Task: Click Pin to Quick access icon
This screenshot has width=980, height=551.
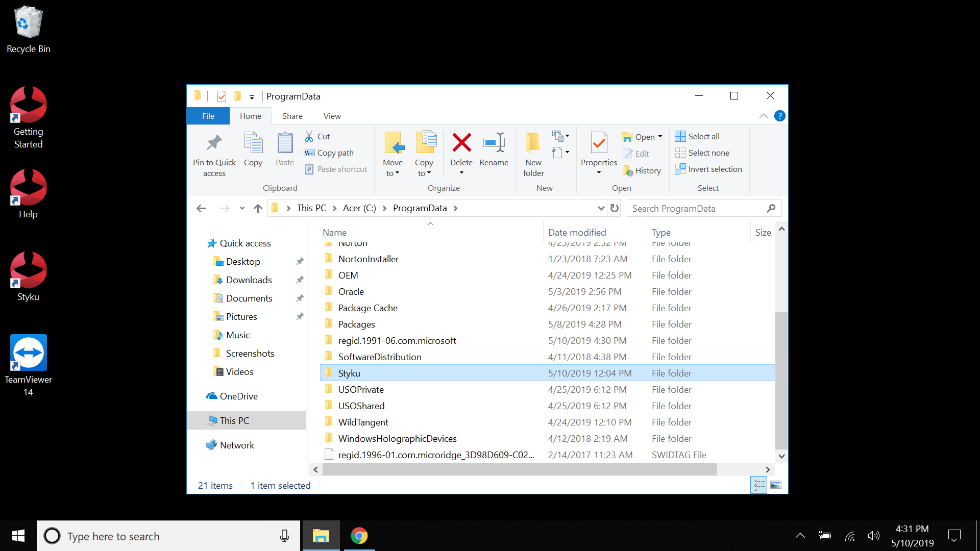Action: click(x=214, y=143)
